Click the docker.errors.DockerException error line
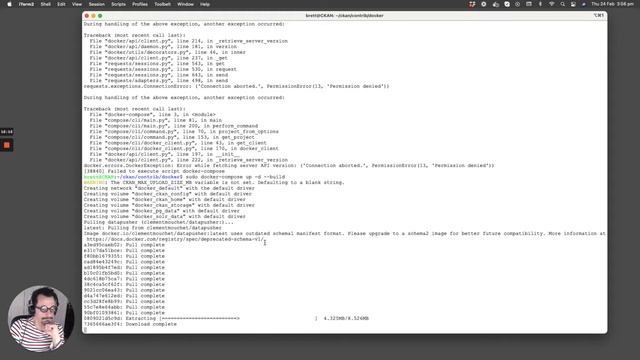This screenshot has width=640, height=360. 289,166
